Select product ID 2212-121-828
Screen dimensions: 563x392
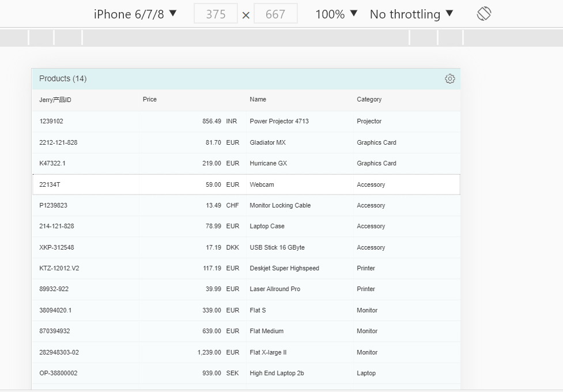58,142
